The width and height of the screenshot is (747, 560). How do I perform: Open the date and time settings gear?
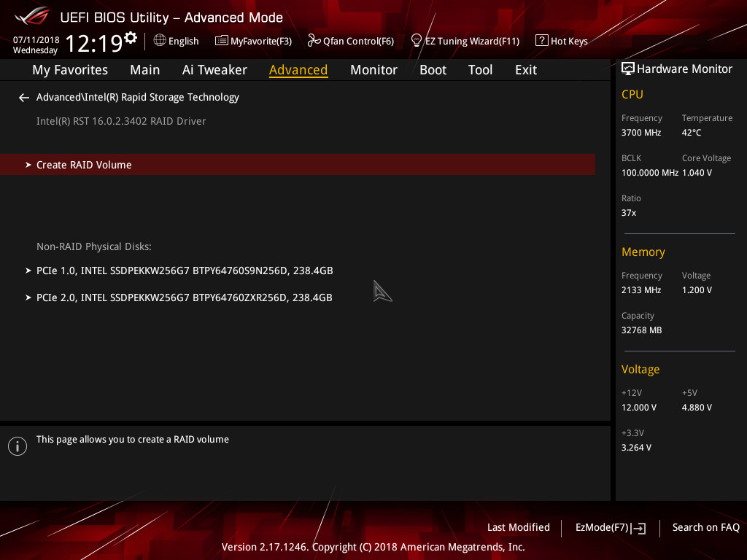pyautogui.click(x=131, y=37)
